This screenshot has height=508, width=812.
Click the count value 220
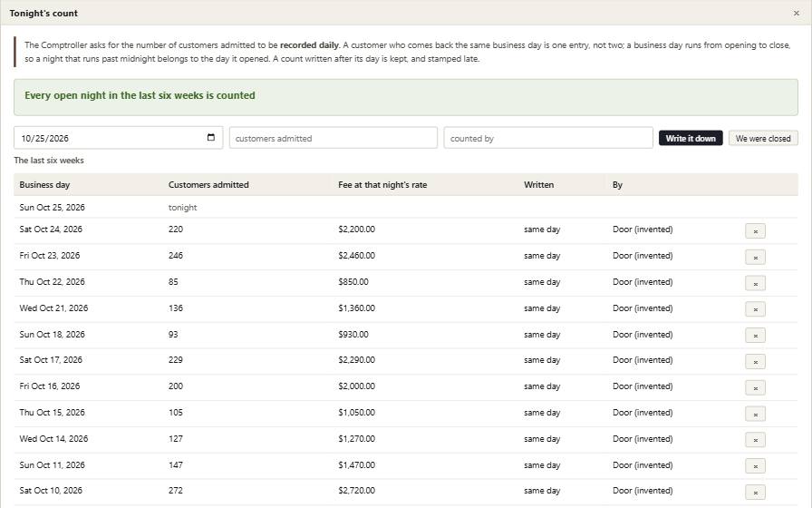[176, 230]
